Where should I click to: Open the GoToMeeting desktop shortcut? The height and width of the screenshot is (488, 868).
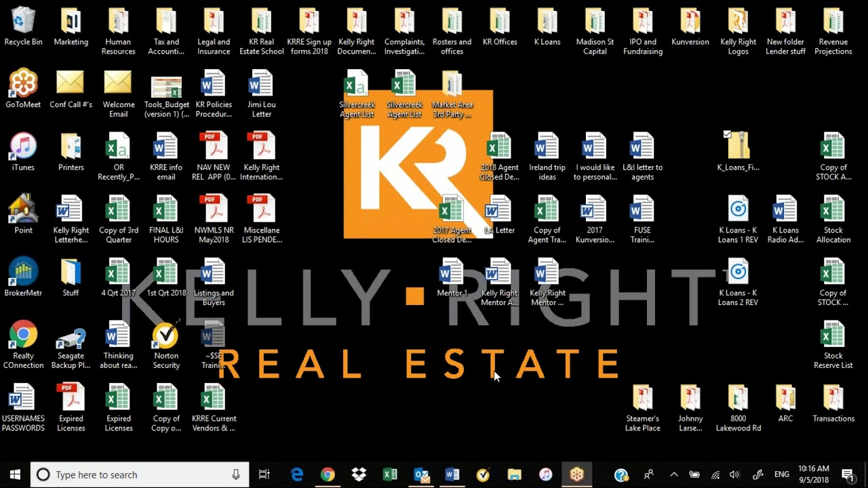23,89
